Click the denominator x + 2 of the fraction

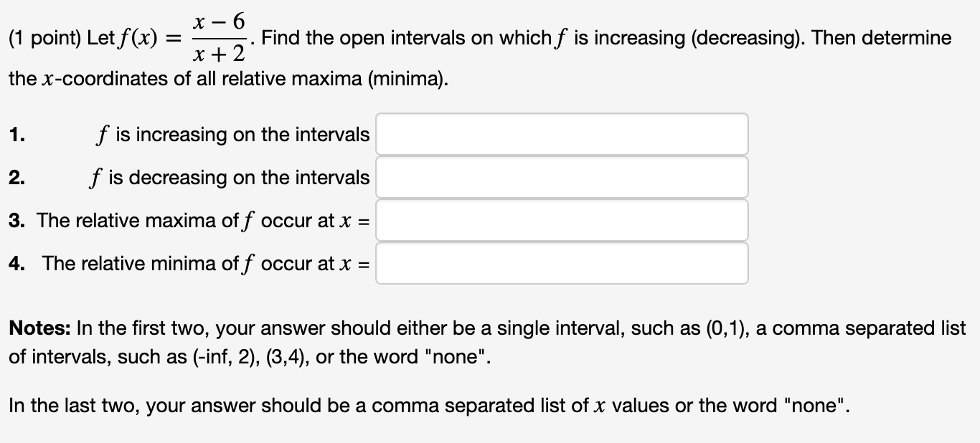click(220, 53)
